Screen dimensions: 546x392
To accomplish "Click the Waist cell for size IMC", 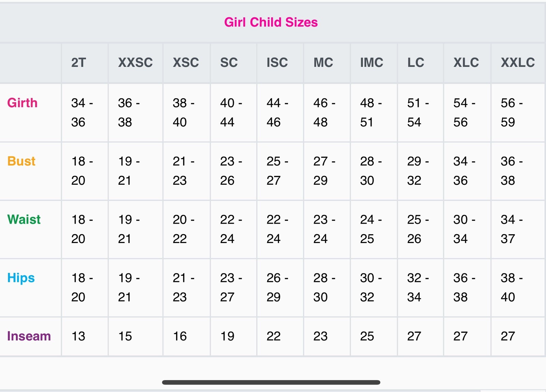I will click(x=371, y=229).
